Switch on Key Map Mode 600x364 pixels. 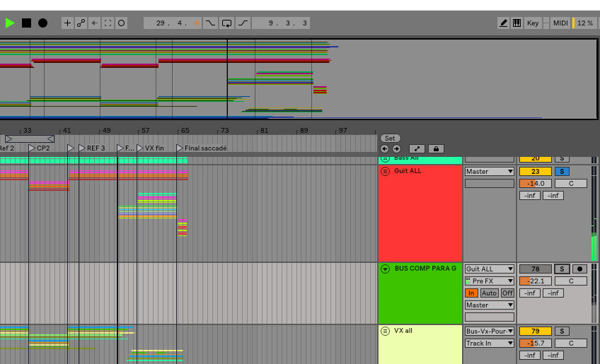(x=533, y=23)
